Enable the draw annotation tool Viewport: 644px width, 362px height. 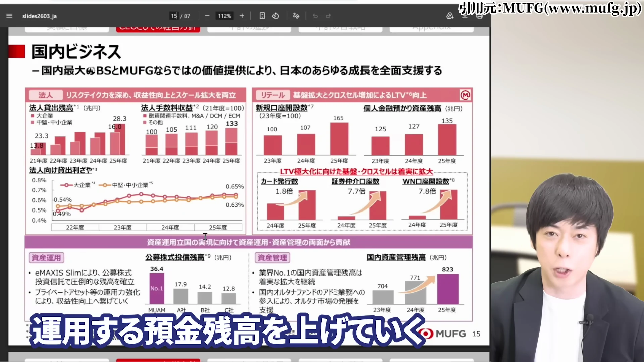coord(296,16)
